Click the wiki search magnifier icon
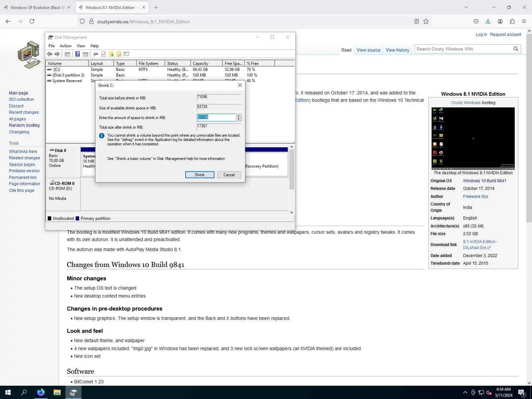 click(x=516, y=49)
